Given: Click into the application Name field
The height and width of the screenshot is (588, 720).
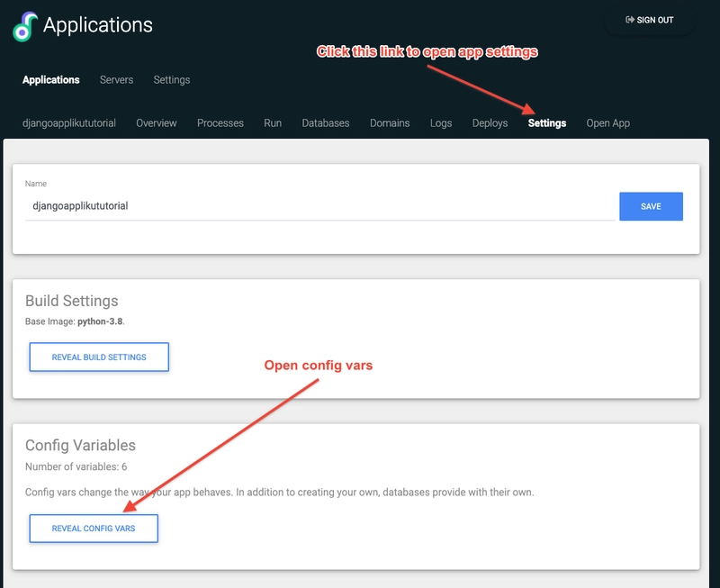Looking at the screenshot, I should pyautogui.click(x=320, y=206).
